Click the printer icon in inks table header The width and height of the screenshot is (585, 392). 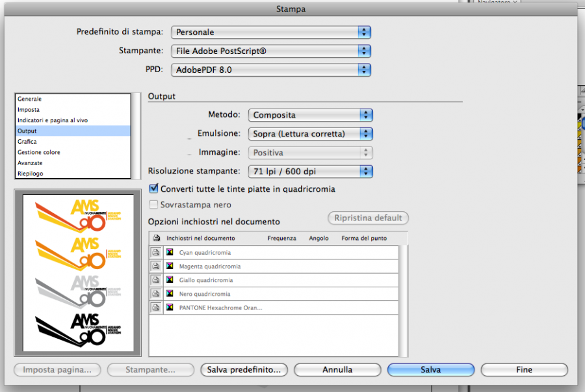point(156,239)
